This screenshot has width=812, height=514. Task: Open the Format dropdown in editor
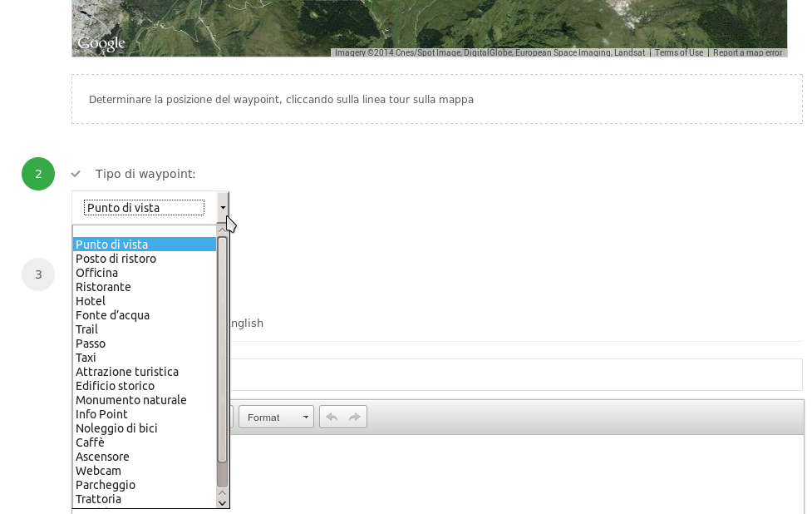276,417
